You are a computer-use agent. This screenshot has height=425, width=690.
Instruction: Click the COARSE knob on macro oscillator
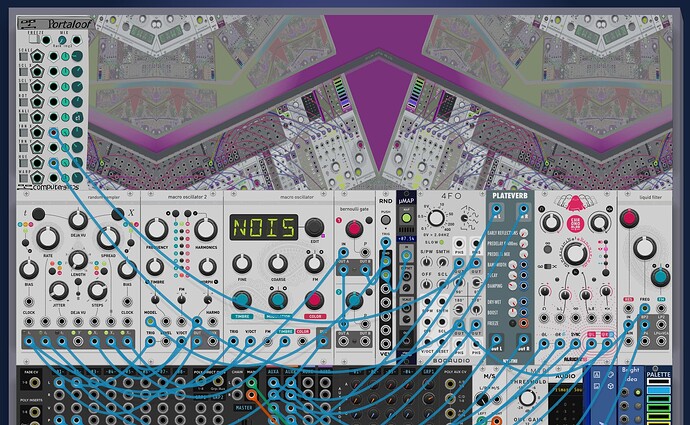coord(278,263)
